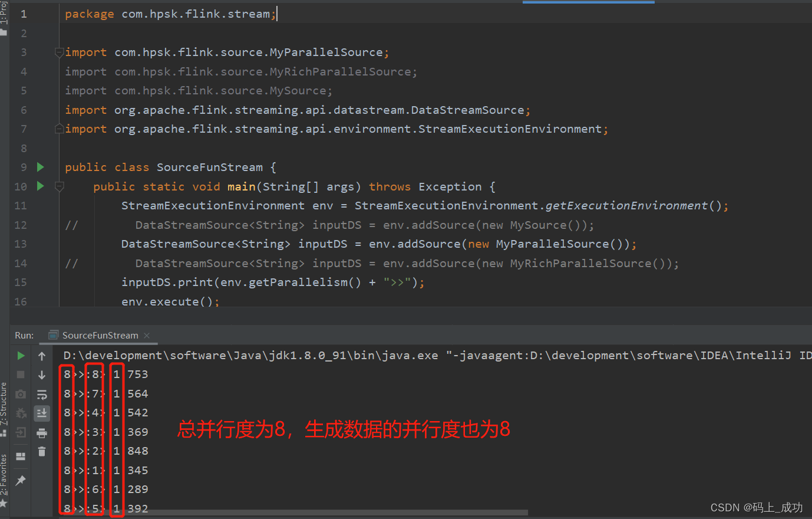Clear console output with trash icon
Screen dimensions: 812x519
42,452
